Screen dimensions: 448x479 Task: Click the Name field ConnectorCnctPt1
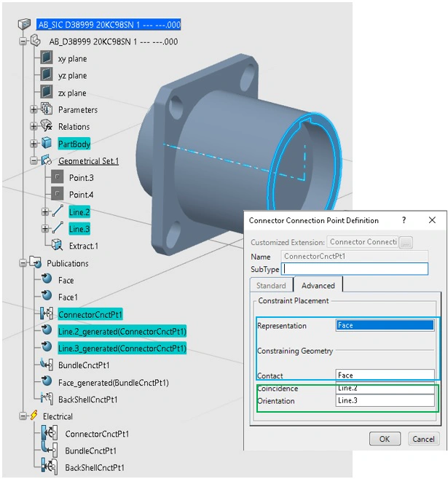354,256
